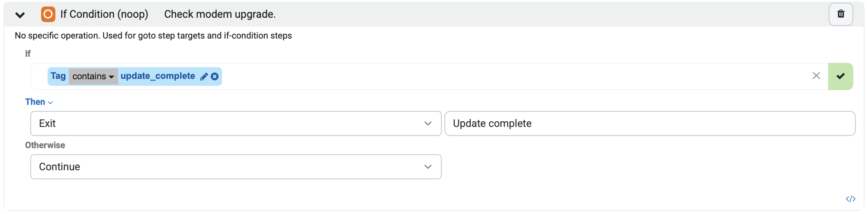
Task: Confirm condition with green checkmark
Action: tap(840, 76)
